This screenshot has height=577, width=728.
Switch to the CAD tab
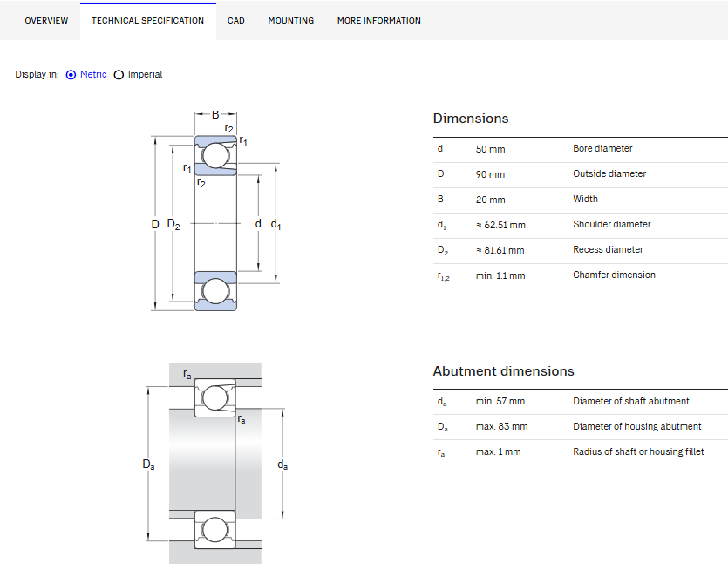(236, 21)
